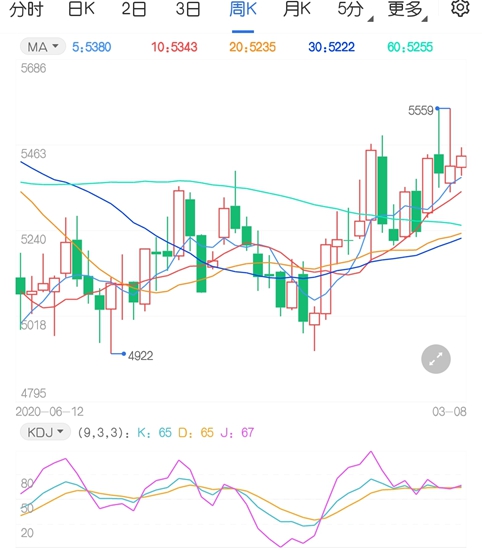Screen dimensions: 482x550
Task: Click MA5 value 5:5380
Action: coord(92,47)
